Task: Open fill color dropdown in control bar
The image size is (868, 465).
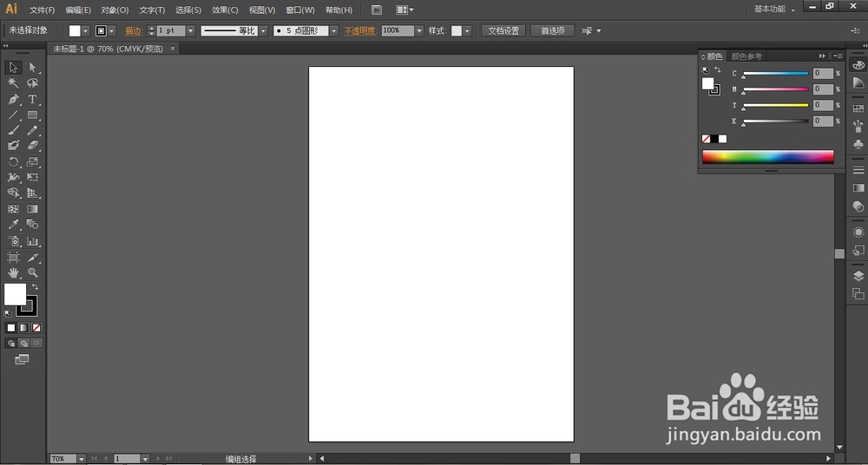Action: [x=86, y=31]
